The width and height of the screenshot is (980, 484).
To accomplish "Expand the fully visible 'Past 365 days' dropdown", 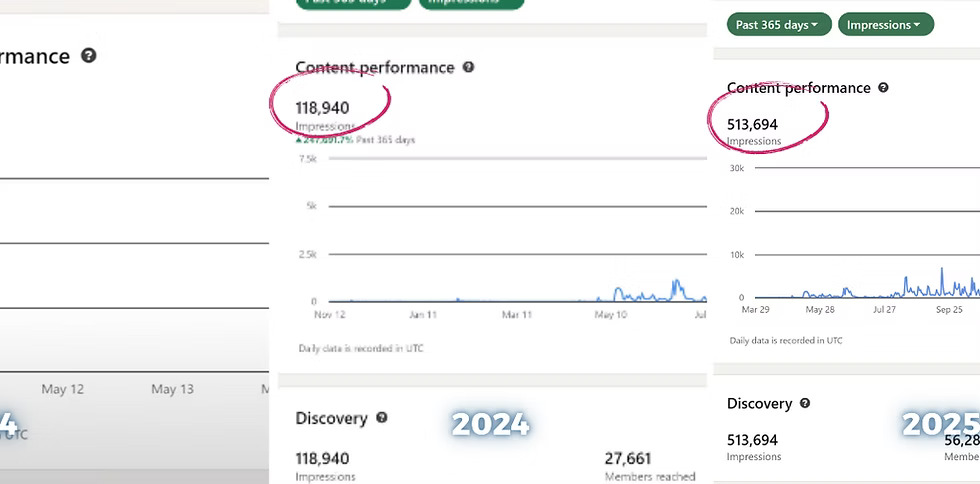I will 776,24.
